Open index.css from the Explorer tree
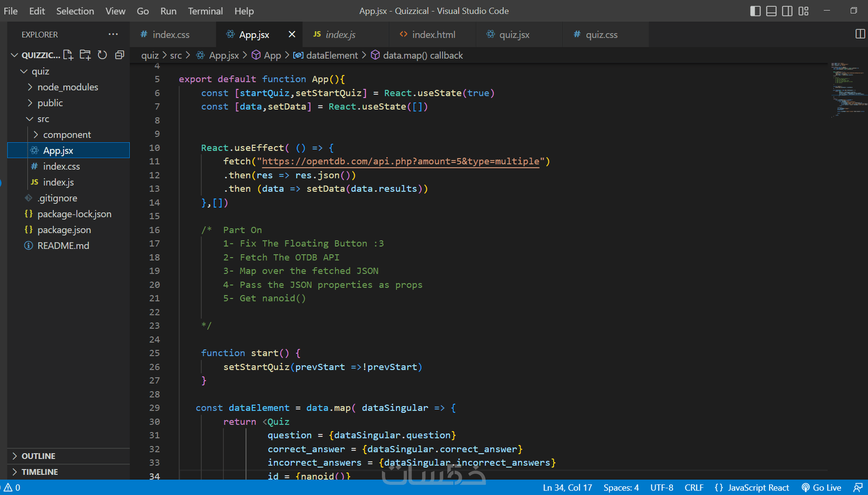868x495 pixels. [68, 166]
